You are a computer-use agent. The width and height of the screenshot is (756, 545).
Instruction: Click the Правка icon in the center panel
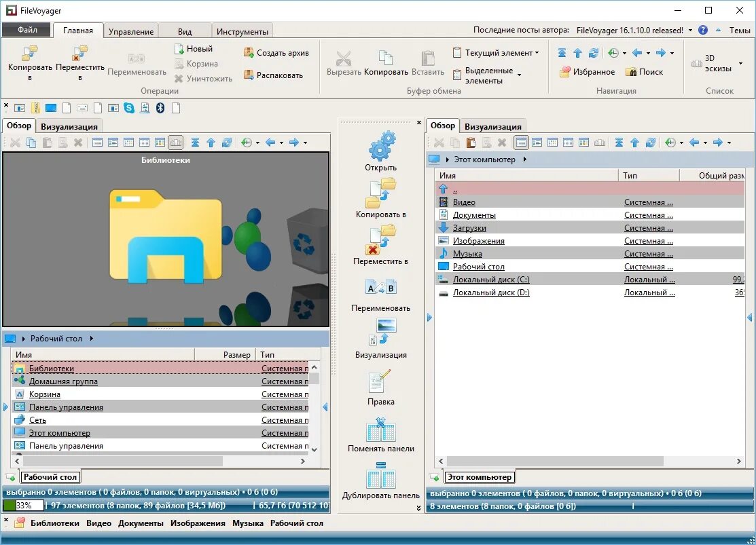(381, 381)
